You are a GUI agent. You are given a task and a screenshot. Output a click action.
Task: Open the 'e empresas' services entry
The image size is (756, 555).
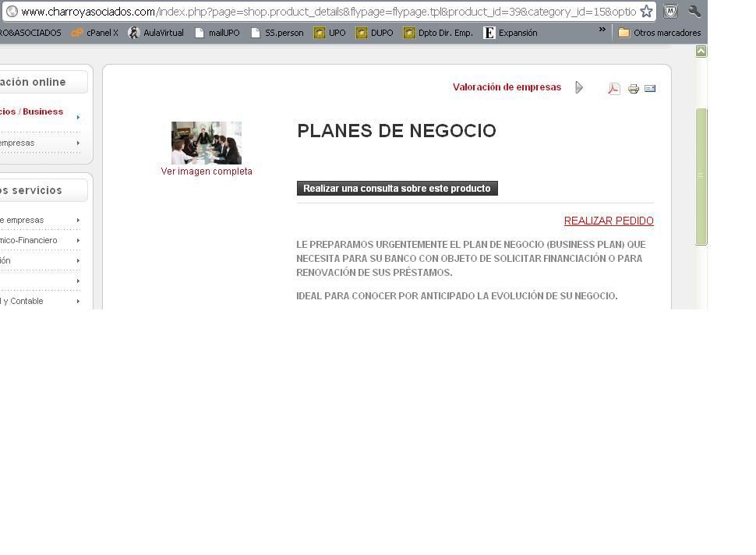pyautogui.click(x=22, y=220)
